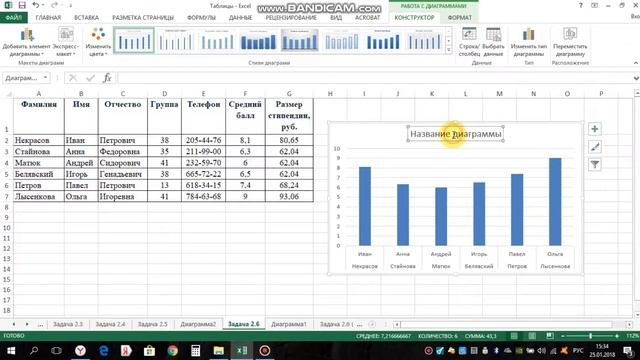This screenshot has height=360, width=640.
Task: Click the chart title text box
Action: tap(456, 134)
